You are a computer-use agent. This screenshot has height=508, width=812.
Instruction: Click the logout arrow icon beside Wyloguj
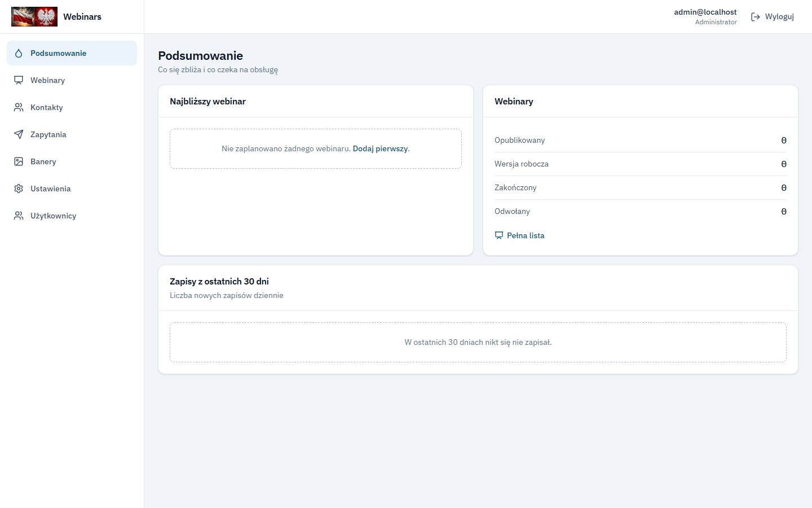(756, 17)
